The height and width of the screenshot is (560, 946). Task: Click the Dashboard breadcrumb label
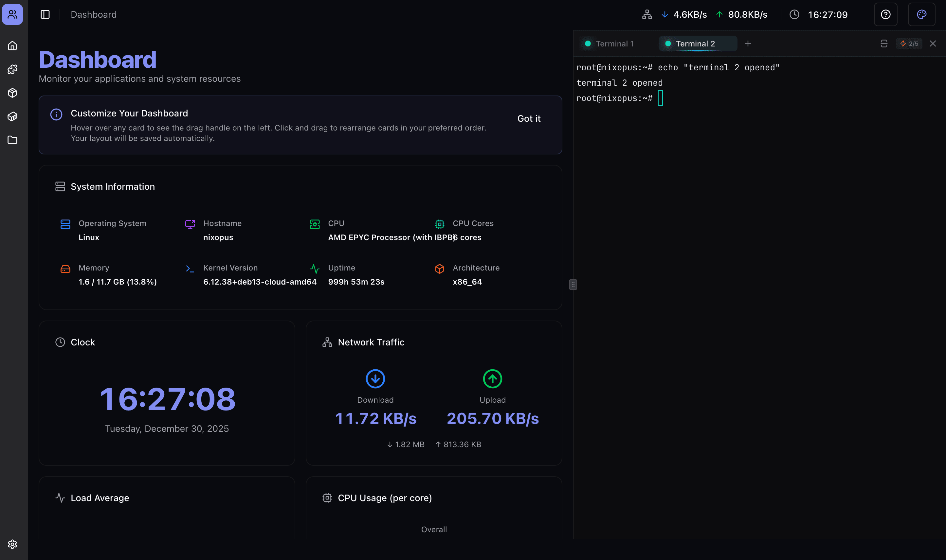94,15
